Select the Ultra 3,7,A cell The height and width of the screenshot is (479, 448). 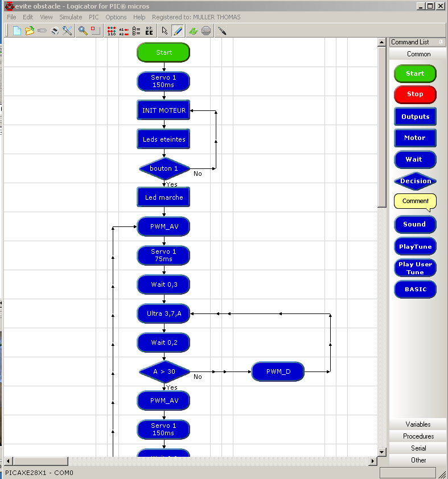tap(163, 313)
